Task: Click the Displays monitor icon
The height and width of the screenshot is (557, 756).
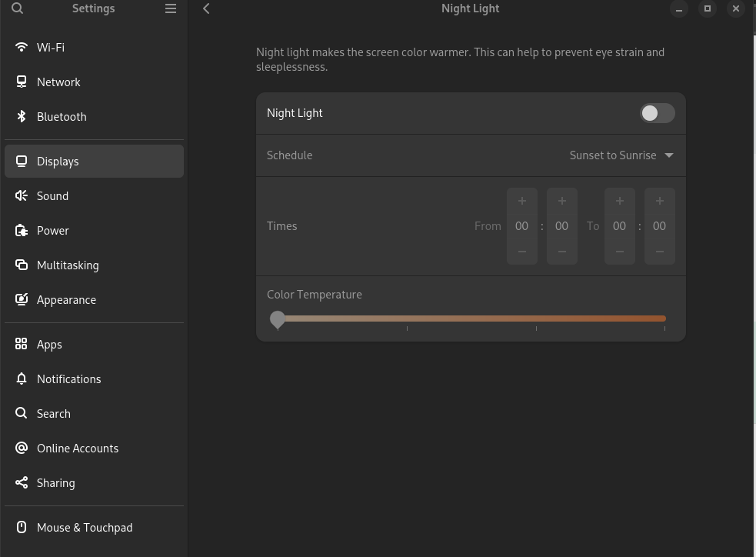Action: 22,161
